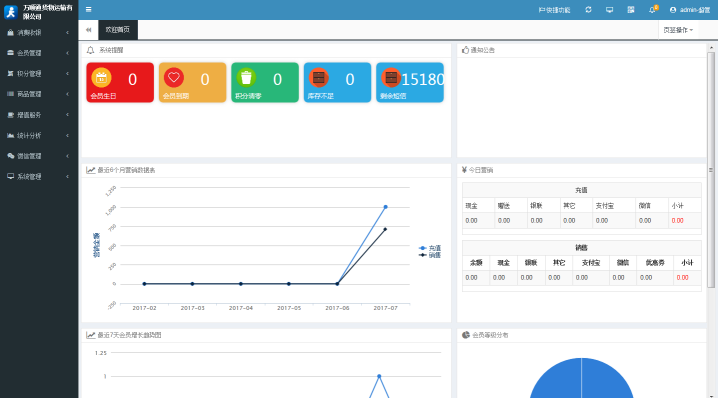Click the 充值 line point at 2017-07
718x398 pixels.
pos(386,207)
